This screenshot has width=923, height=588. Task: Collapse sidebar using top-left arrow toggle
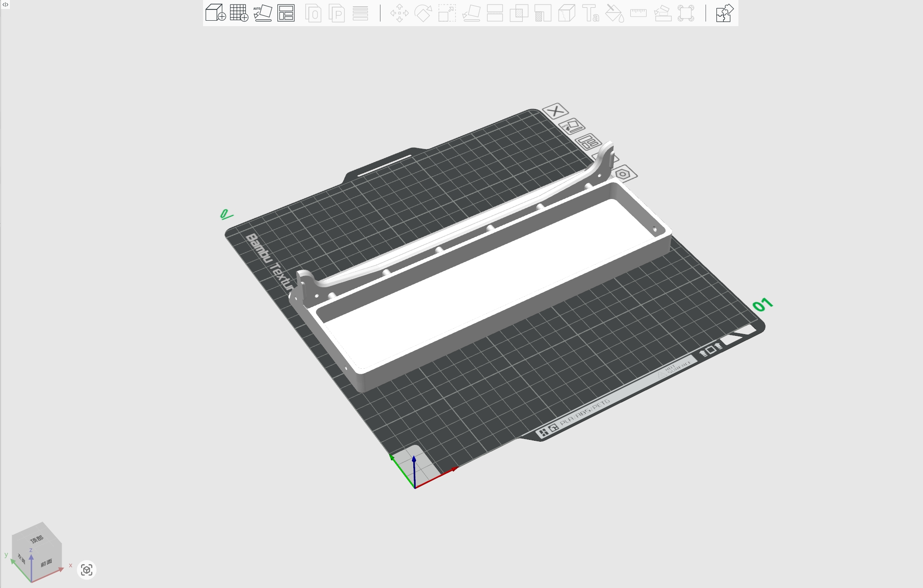(x=5, y=5)
